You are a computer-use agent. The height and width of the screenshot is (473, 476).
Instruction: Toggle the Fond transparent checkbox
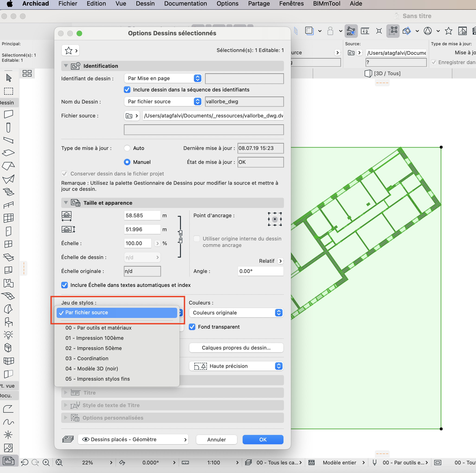click(192, 327)
